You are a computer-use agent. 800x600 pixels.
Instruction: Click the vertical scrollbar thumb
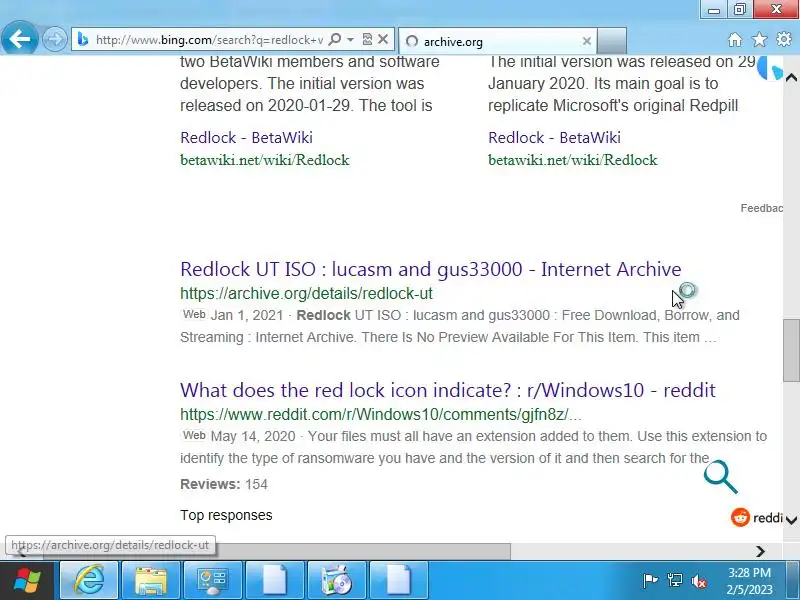791,351
